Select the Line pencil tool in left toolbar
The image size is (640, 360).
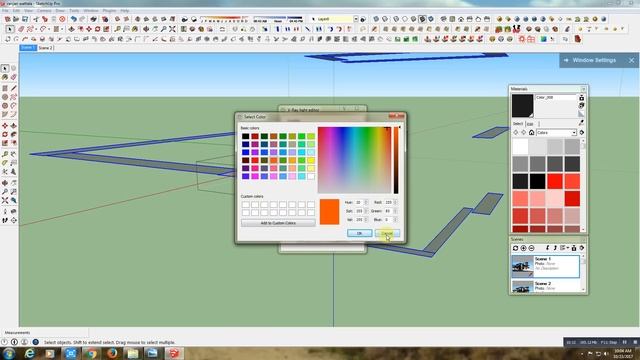click(x=13, y=88)
